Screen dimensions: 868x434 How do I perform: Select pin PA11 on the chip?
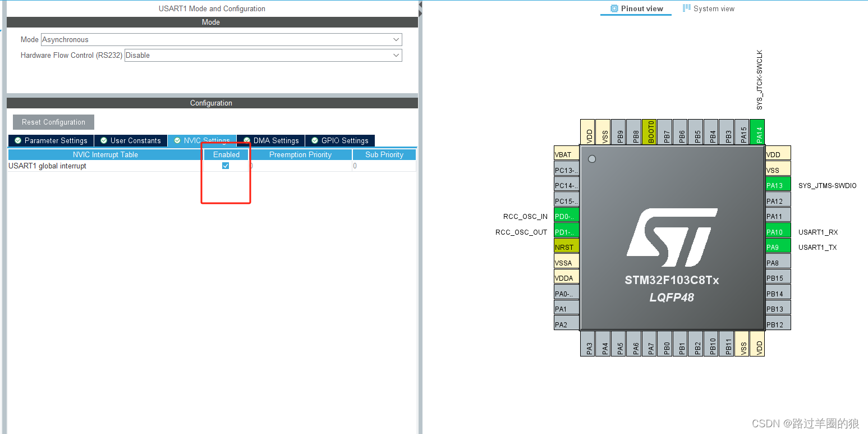pos(778,216)
